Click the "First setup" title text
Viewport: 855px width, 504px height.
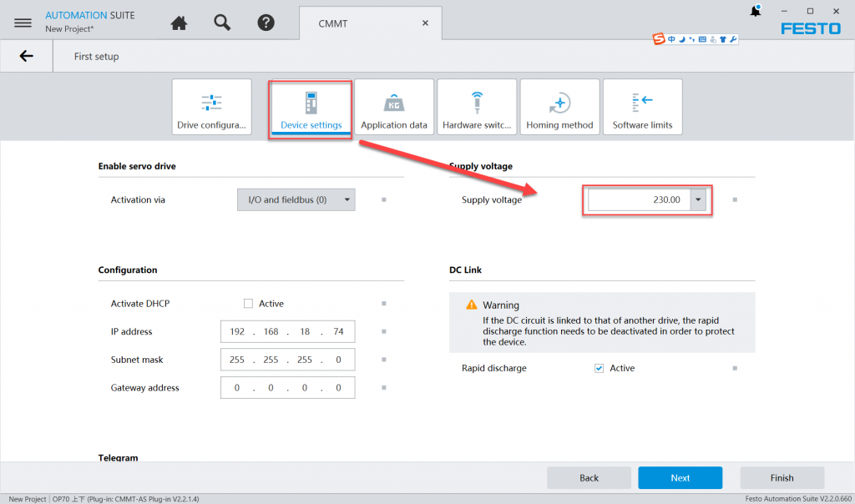click(x=97, y=56)
